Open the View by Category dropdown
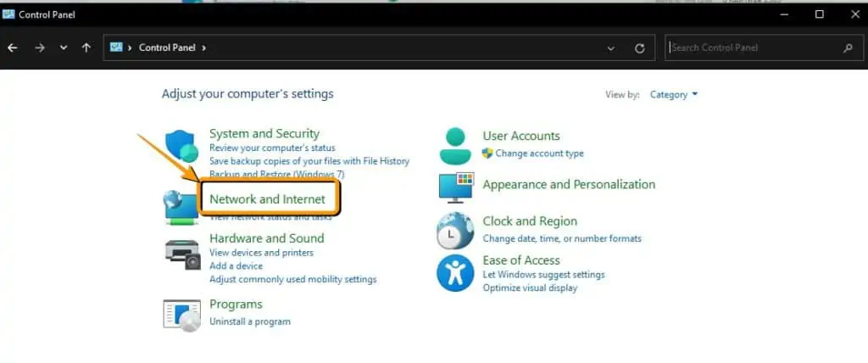This screenshot has height=363, width=868. point(674,95)
